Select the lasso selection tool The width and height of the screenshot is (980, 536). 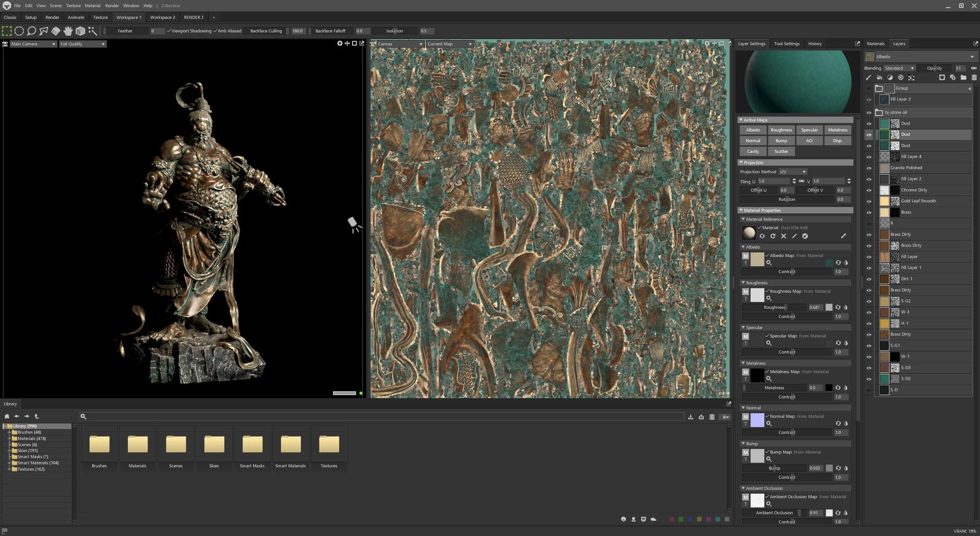pos(31,31)
